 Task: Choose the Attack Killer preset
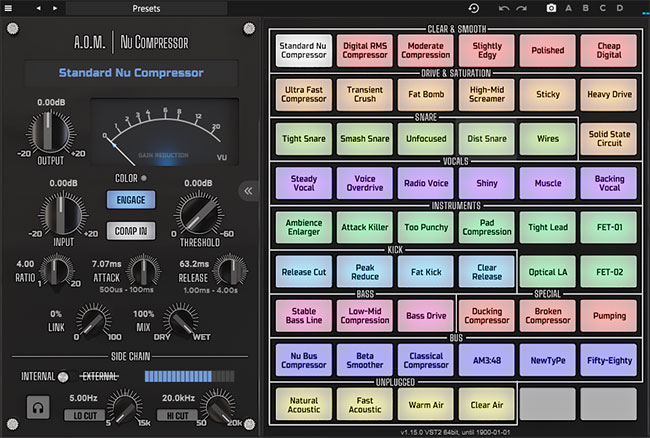click(x=365, y=227)
